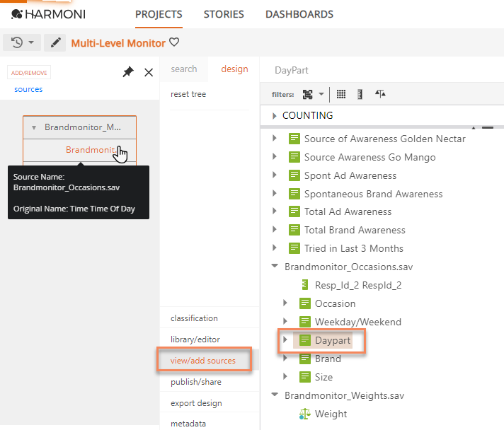Select the Brandmonit... child source
This screenshot has height=430, width=504.
click(x=90, y=150)
